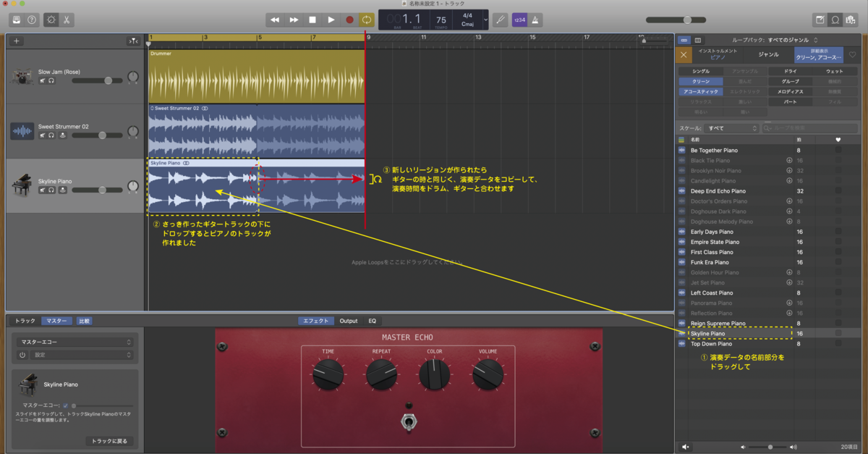Select the Slow Jam drum kit track icon
Viewport: 868px width, 454px height.
22,76
